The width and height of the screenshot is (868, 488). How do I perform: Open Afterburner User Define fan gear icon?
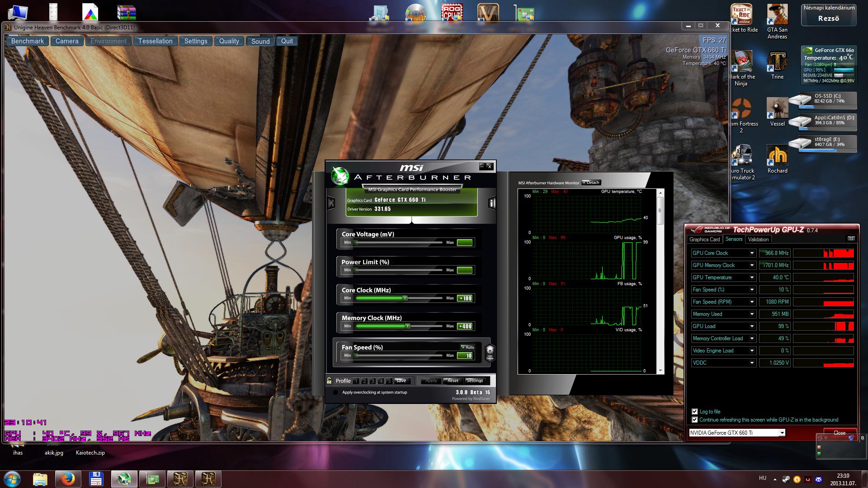[490, 352]
